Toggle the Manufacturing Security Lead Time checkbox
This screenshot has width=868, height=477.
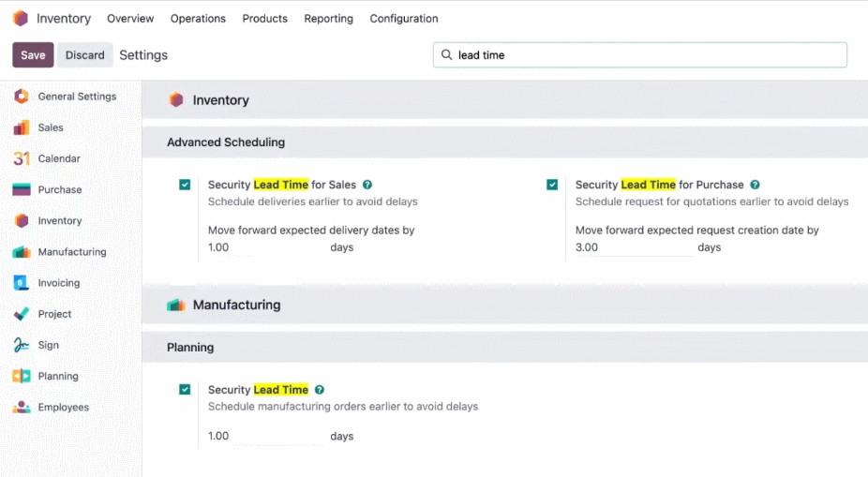pyautogui.click(x=185, y=390)
